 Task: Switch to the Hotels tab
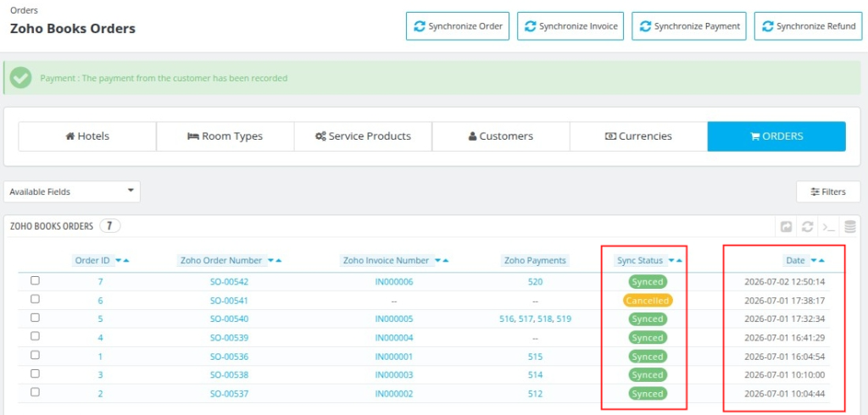click(87, 136)
